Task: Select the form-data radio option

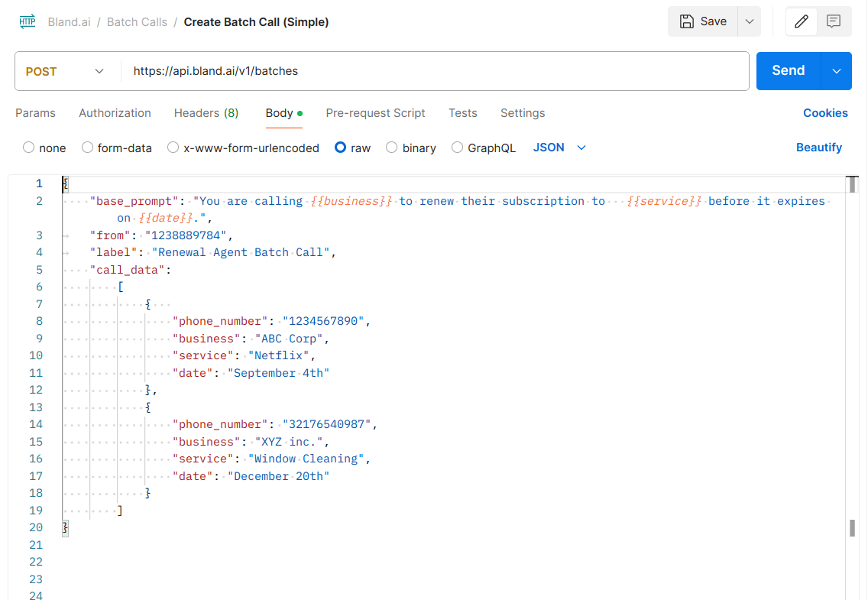Action: (x=87, y=148)
